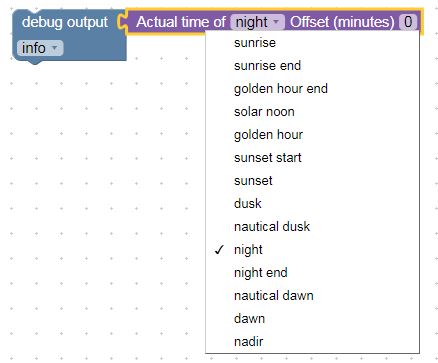Choose sunrise end option
438x363 pixels.
312,66
